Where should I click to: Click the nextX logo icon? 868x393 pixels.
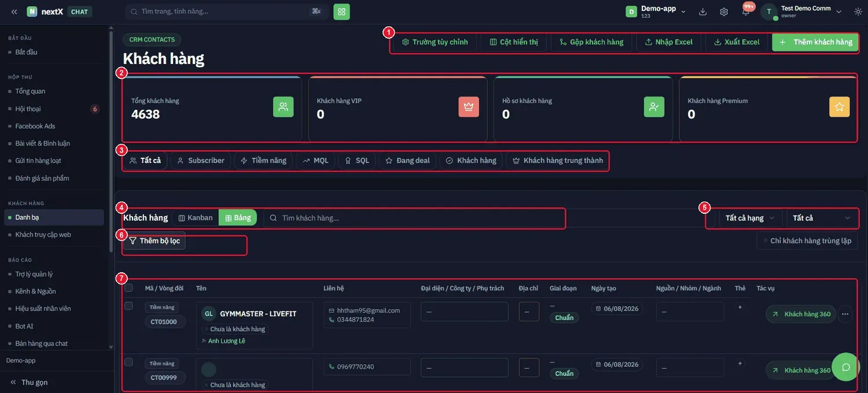click(32, 12)
